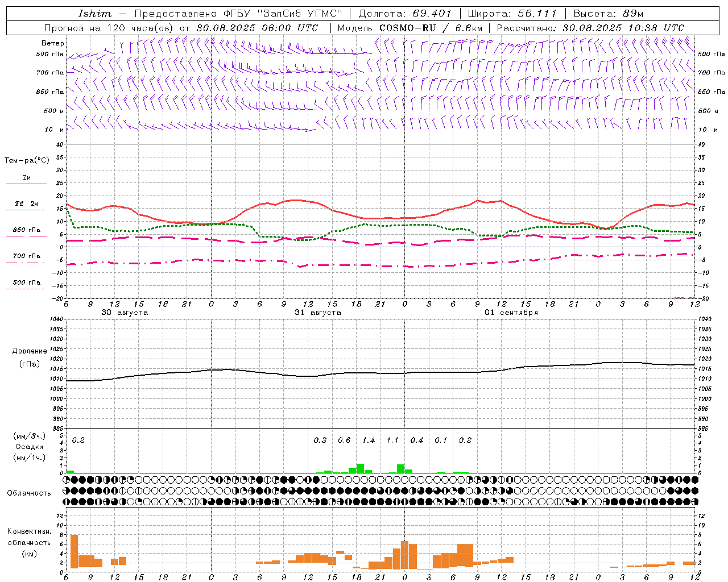Click the green dashed dew point curve
Screen dimensions: 728x582
(x=381, y=226)
